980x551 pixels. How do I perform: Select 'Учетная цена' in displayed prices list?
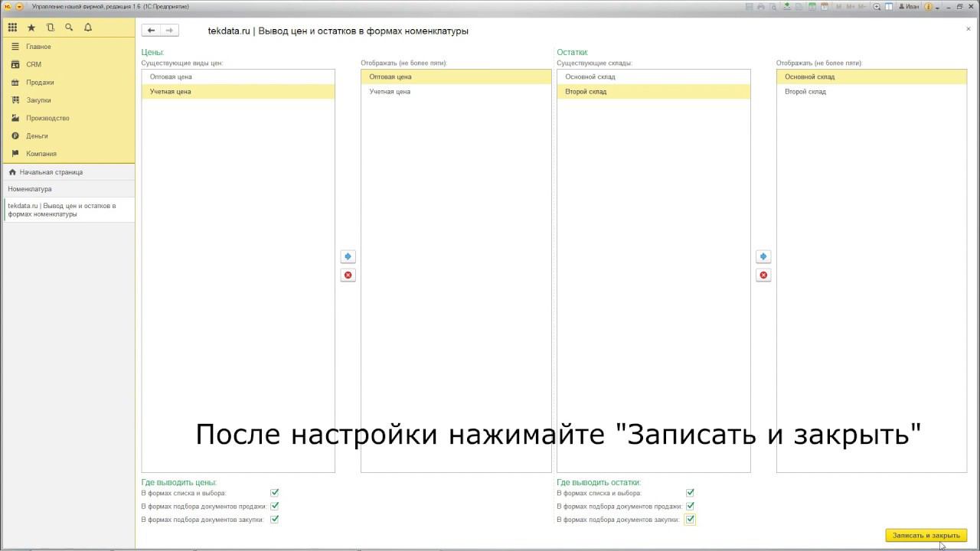pos(456,92)
